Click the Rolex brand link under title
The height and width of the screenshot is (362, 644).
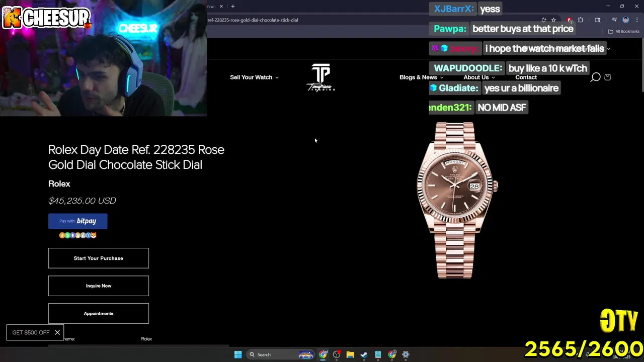[59, 184]
